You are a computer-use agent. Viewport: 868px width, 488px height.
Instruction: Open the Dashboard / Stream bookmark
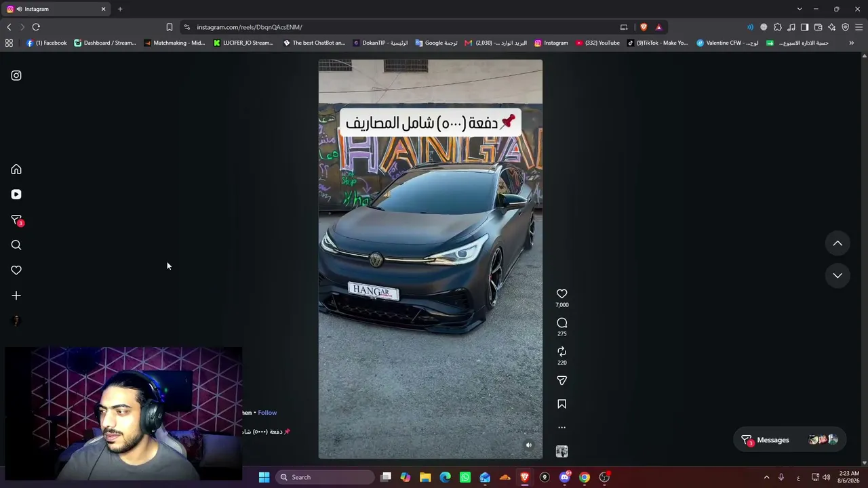pyautogui.click(x=105, y=43)
